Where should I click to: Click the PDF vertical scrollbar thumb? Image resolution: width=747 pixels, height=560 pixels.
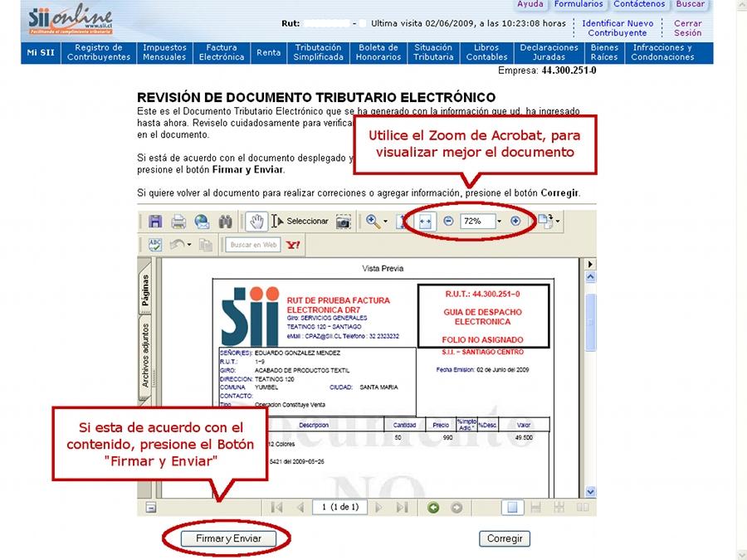[x=590, y=323]
